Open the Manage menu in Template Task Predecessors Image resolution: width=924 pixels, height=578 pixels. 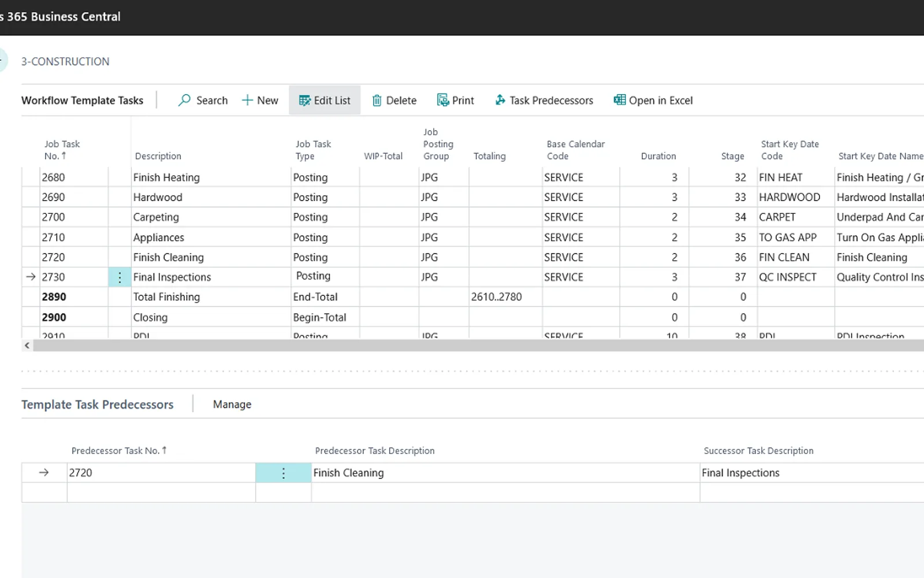click(x=232, y=405)
